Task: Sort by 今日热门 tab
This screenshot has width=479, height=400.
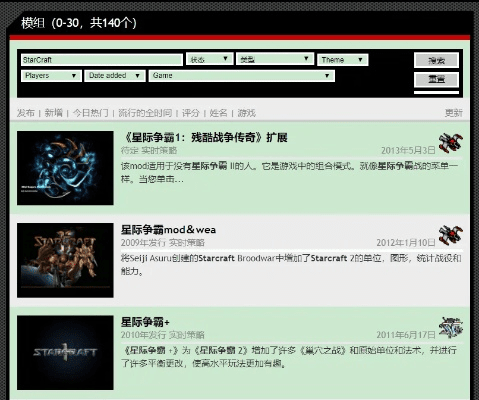Action: pyautogui.click(x=91, y=113)
